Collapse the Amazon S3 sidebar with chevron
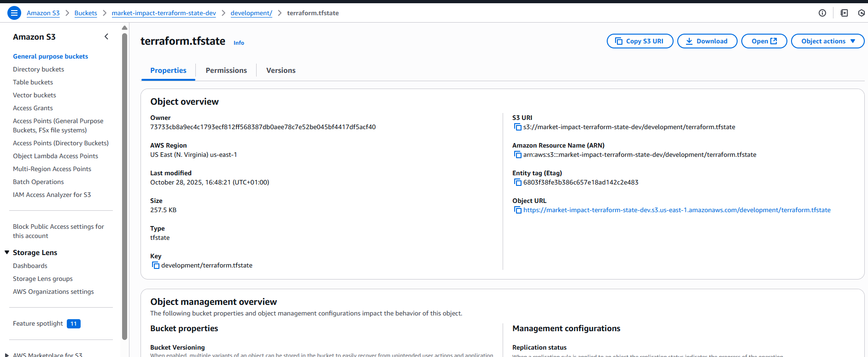Viewport: 868px width, 357px height. point(106,36)
